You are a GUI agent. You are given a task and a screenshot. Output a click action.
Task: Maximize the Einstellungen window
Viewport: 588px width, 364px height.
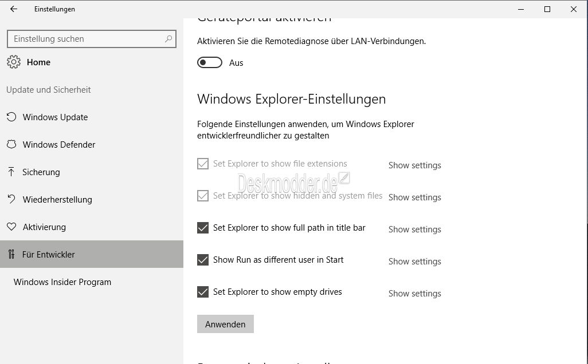pyautogui.click(x=547, y=9)
